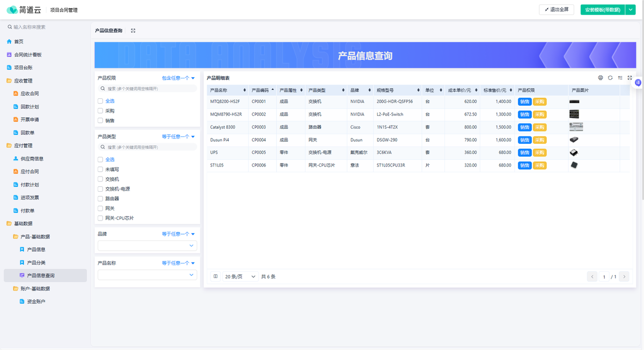
Task: Click the fullscreen icon beside 产品信息查询 title
Action: click(133, 31)
